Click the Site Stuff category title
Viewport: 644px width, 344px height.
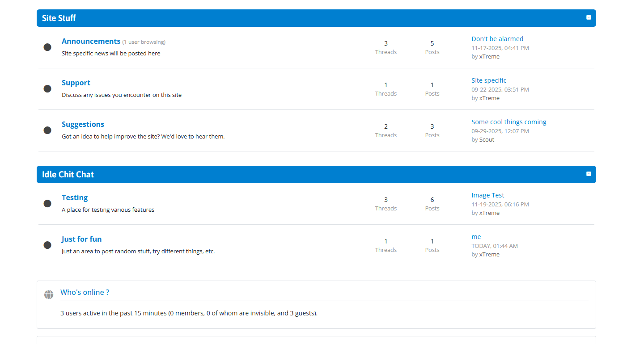(59, 18)
